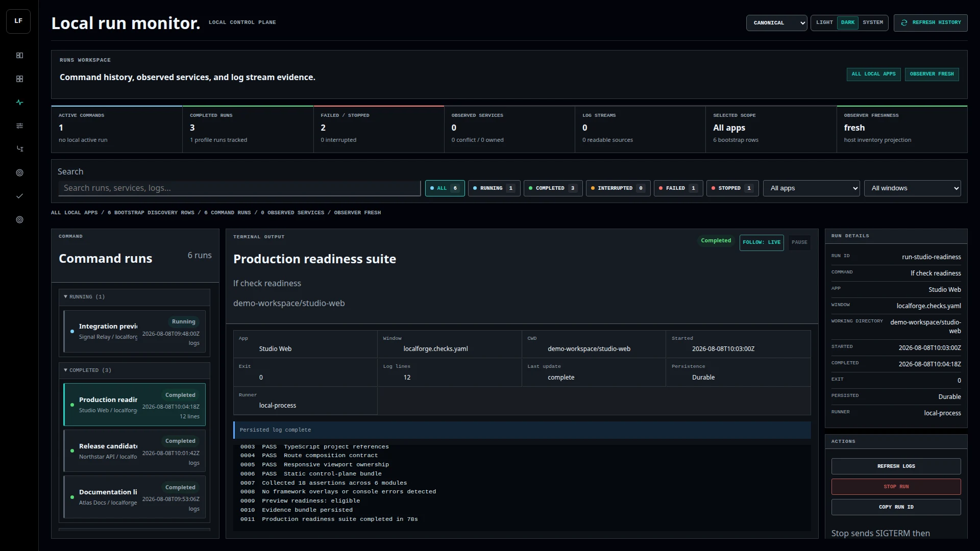This screenshot has width=980, height=551.
Task: Open the sliders settings icon in the sidebar
Action: point(19,126)
